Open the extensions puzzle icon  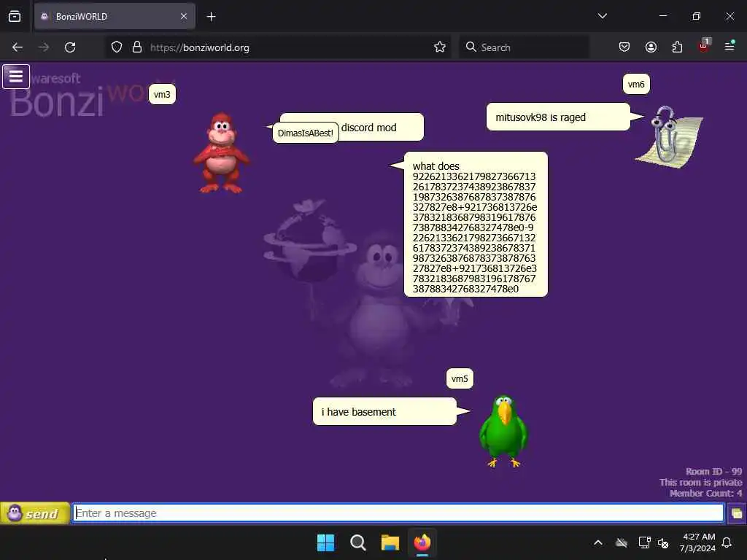677,47
